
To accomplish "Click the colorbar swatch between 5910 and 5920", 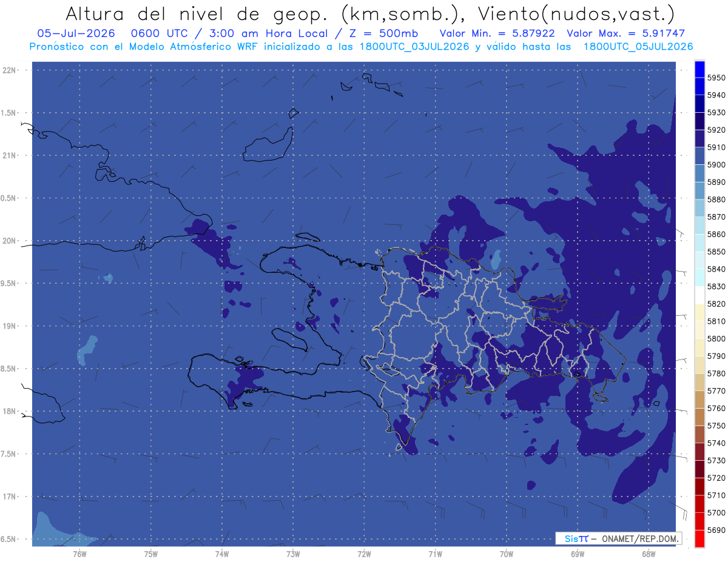I will point(699,139).
